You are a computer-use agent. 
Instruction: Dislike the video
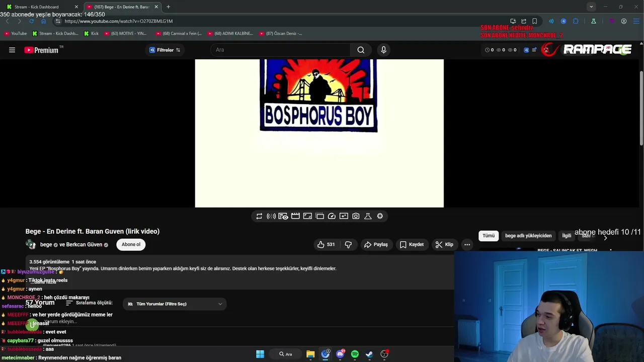(x=348, y=244)
